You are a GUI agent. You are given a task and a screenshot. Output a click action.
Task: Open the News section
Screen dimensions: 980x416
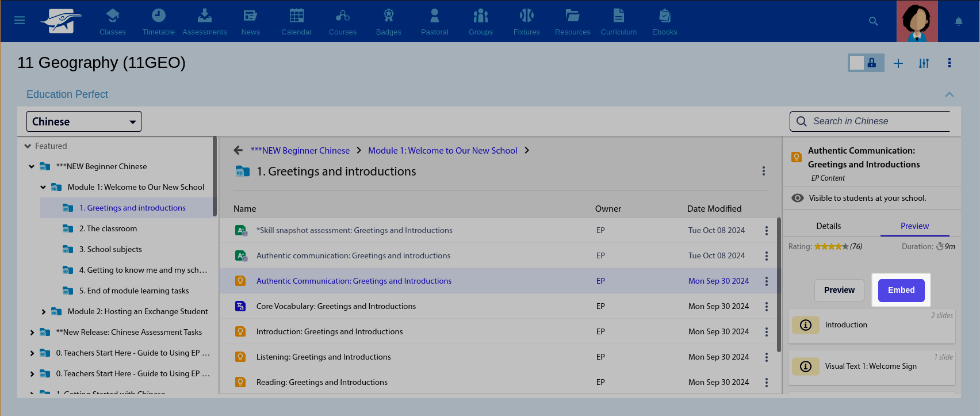click(251, 22)
